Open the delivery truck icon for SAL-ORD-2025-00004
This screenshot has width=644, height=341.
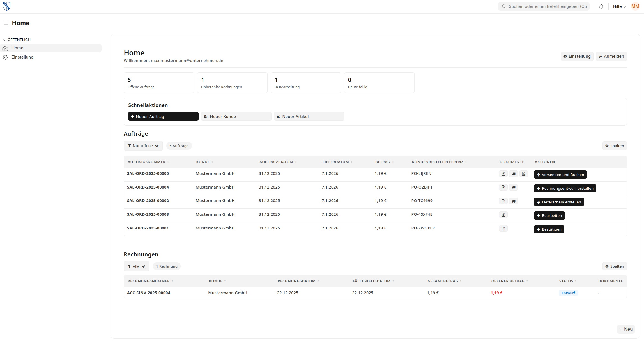point(514,187)
